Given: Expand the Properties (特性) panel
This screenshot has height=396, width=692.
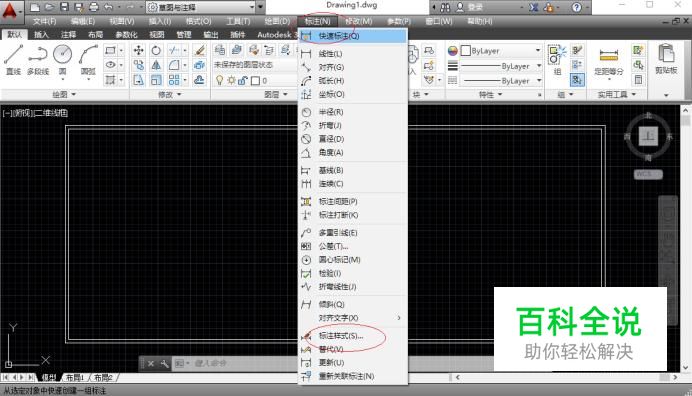Looking at the screenshot, I should [x=491, y=94].
